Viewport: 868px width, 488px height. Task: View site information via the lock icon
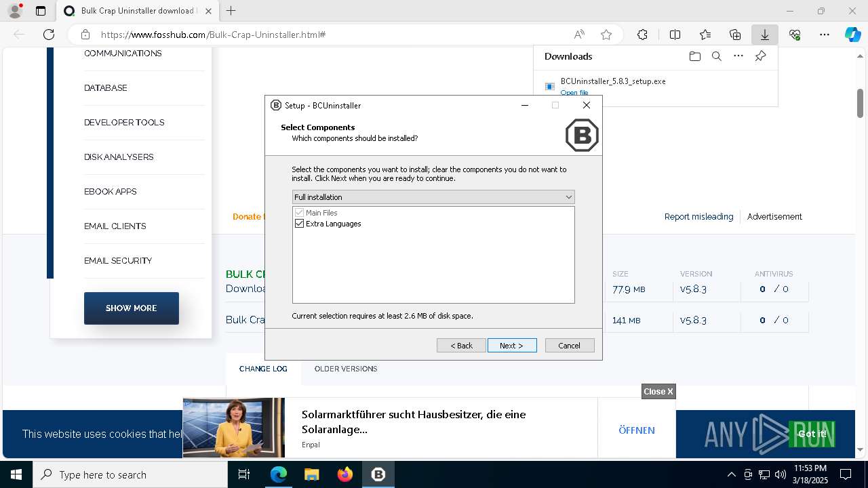[85, 35]
